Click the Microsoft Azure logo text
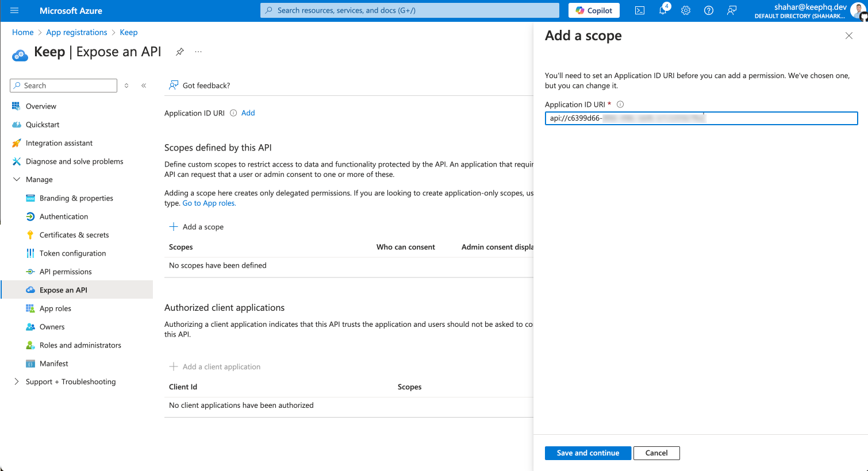The height and width of the screenshot is (471, 868). (71, 10)
